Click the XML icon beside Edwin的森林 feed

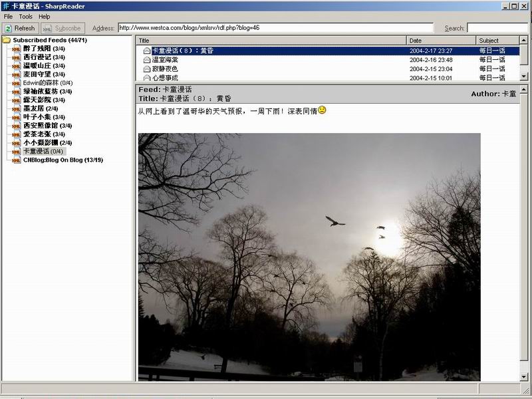click(16, 83)
